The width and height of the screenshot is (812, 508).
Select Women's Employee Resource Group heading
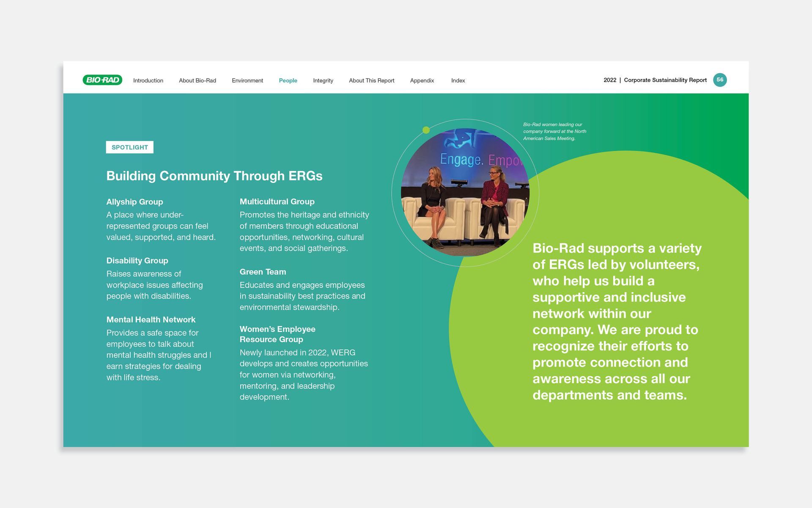pyautogui.click(x=277, y=334)
